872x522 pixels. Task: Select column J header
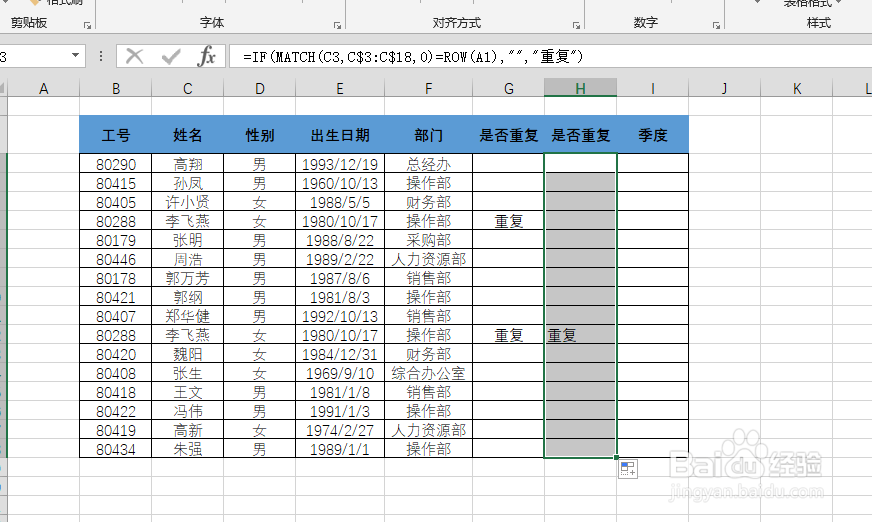tap(724, 88)
